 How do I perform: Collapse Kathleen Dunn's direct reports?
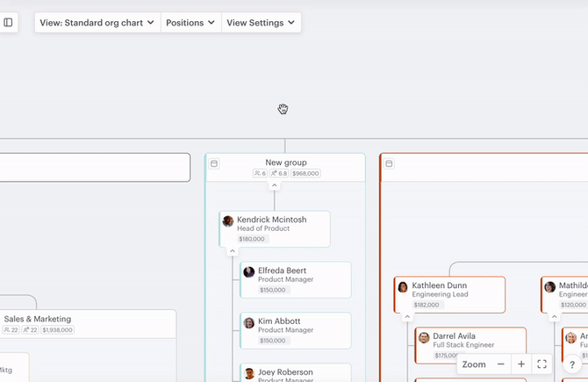tap(407, 317)
